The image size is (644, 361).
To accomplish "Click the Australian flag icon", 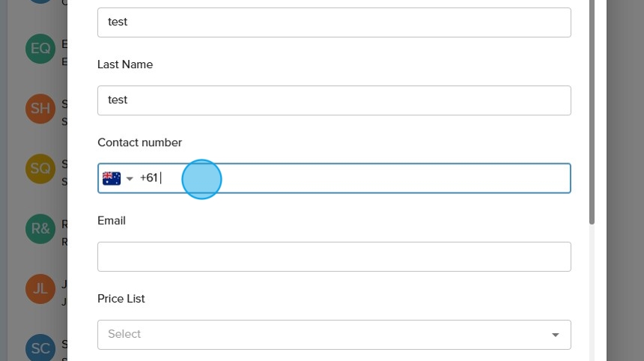I will click(112, 178).
